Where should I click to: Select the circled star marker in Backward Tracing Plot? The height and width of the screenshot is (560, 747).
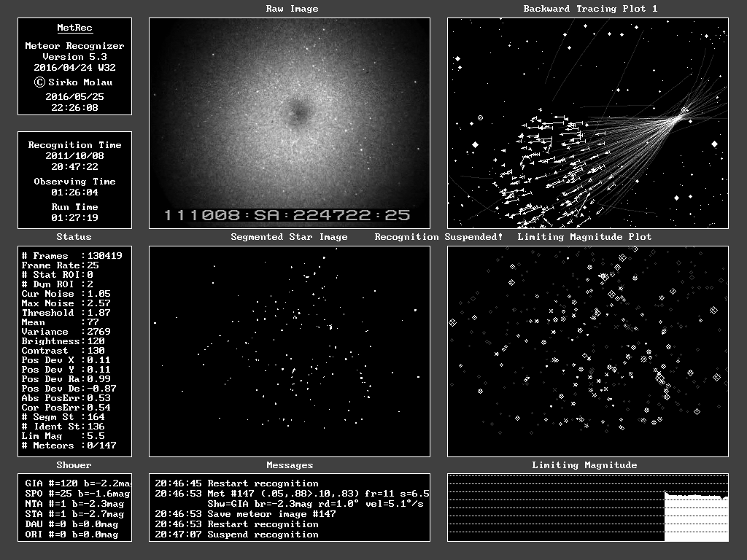tap(480, 117)
